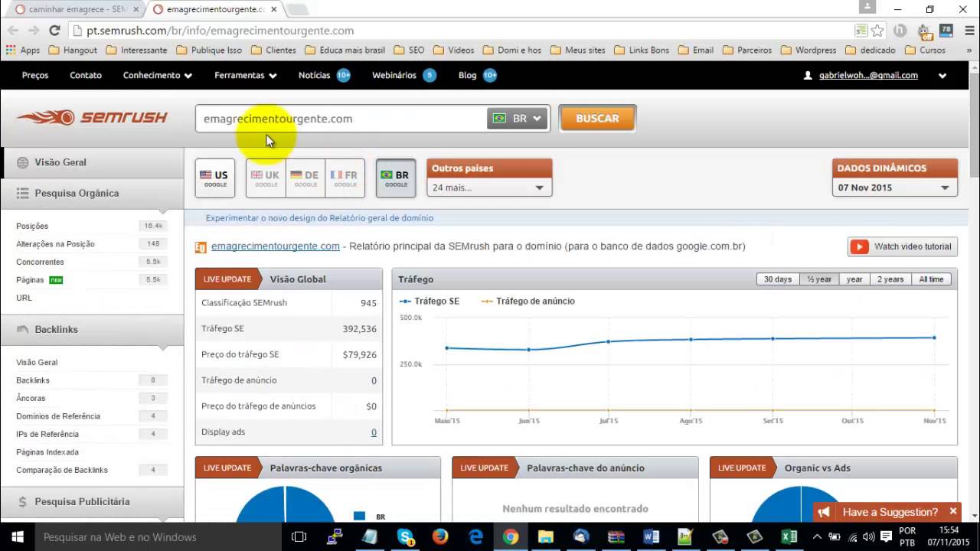Open Contato in the top menu

point(86,76)
